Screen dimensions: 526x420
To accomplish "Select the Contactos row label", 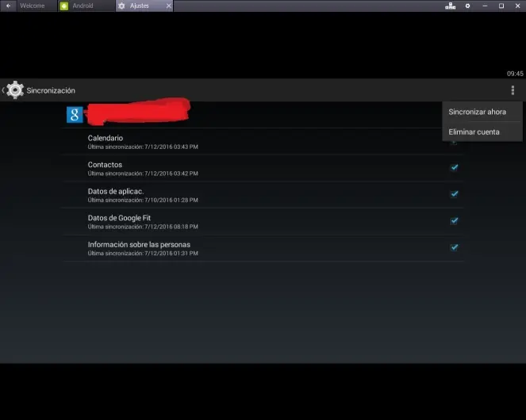I will coord(105,165).
